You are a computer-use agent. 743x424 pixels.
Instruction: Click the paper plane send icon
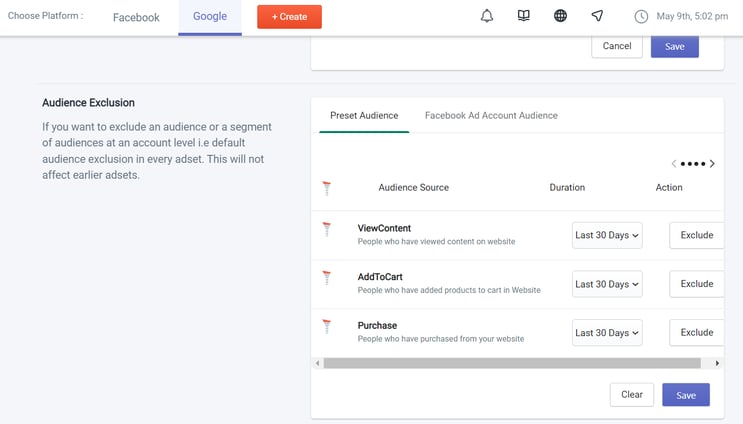click(x=597, y=16)
